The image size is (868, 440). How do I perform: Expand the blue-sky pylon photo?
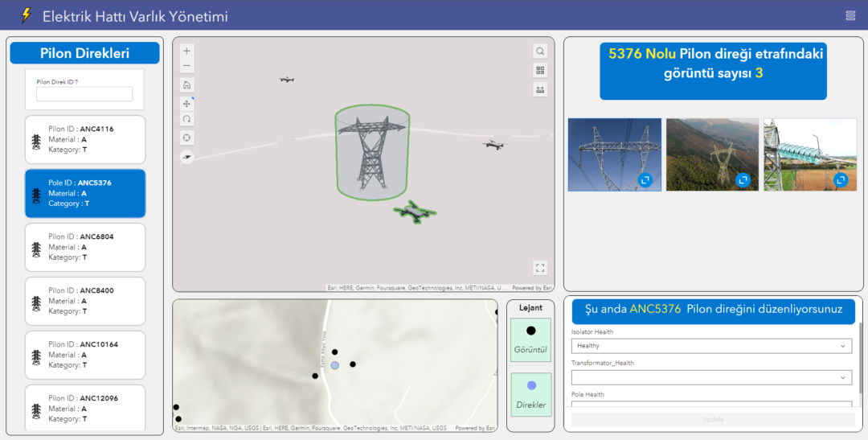[x=645, y=180]
